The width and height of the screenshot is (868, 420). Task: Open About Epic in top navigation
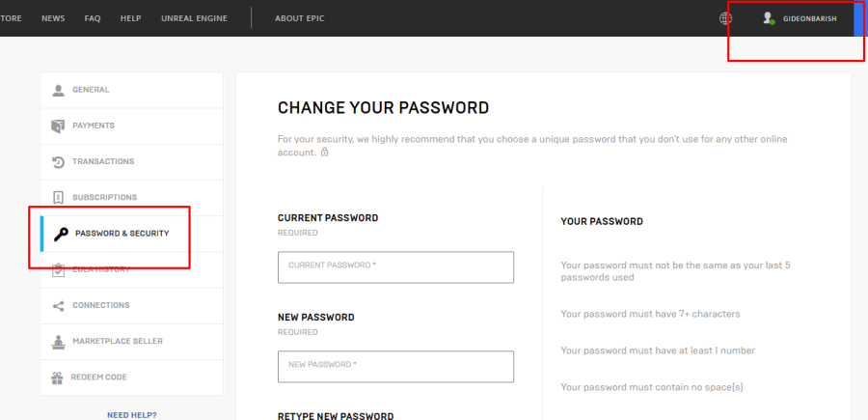(301, 18)
